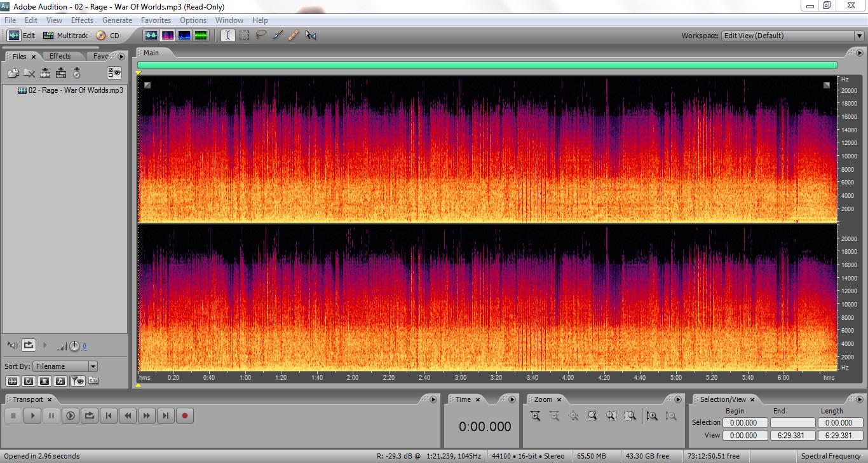This screenshot has height=463, width=868.
Task: Click the Import File folder icon
Action: click(x=13, y=73)
